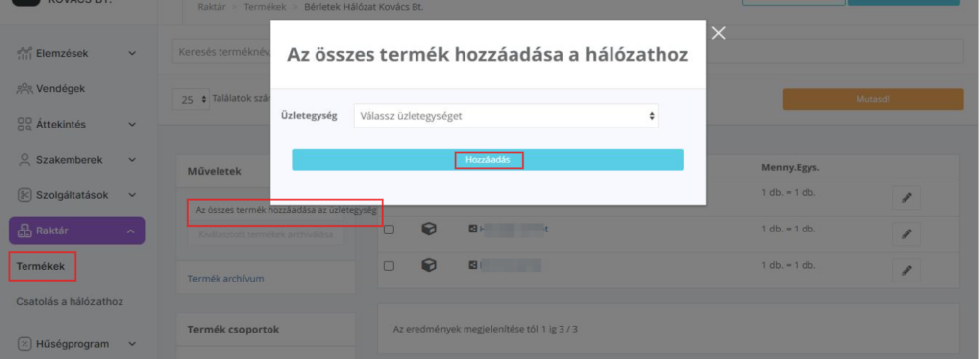
Task: Click the Elemzések chart icon in sidebar
Action: coord(24,54)
